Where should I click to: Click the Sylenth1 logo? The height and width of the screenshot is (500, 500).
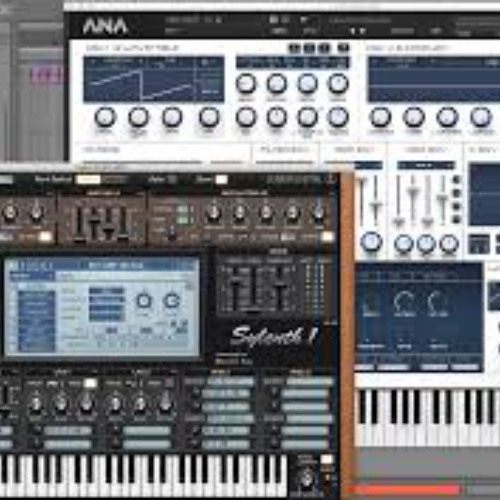(273, 336)
